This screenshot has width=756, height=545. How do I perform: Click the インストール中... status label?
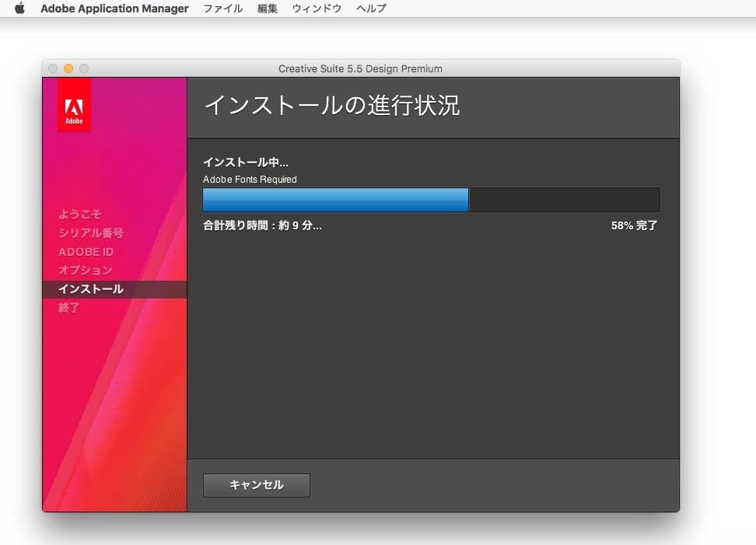246,162
